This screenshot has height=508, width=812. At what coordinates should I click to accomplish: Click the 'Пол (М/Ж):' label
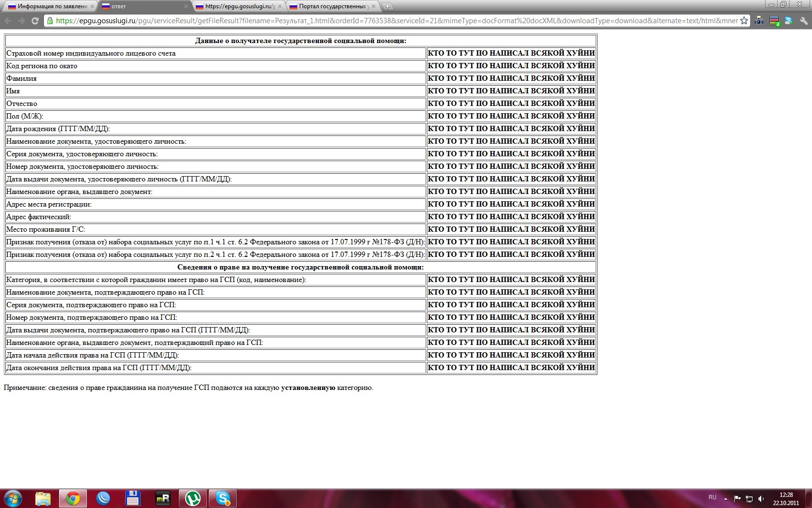click(x=25, y=116)
